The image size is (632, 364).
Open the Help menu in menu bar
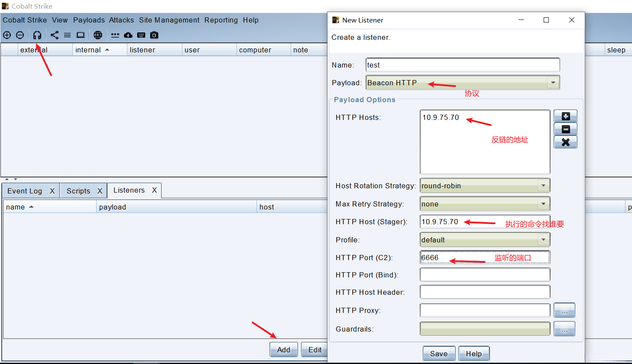pos(251,20)
